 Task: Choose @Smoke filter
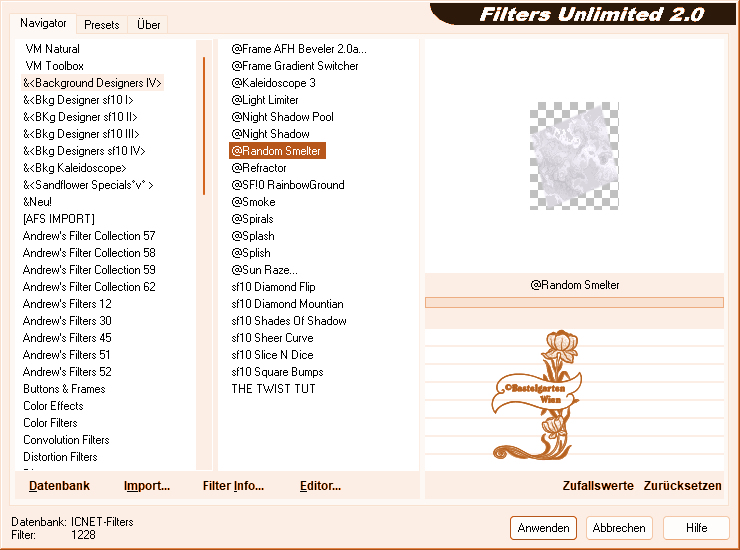coord(253,202)
